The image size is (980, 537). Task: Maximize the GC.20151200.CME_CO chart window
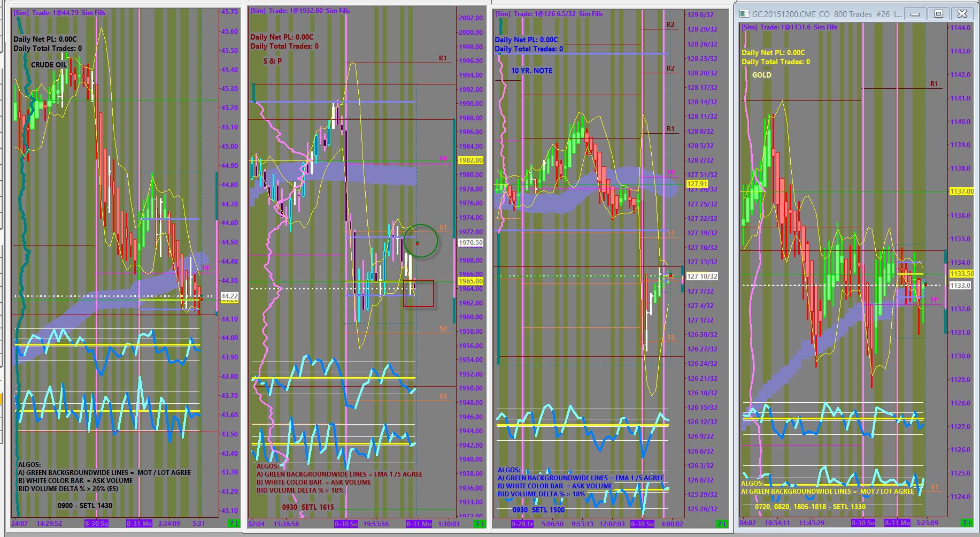[938, 14]
